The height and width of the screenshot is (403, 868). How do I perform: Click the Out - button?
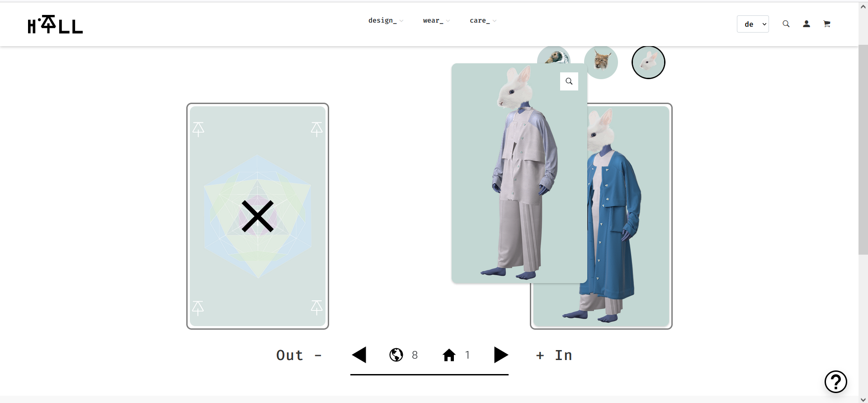click(x=299, y=356)
